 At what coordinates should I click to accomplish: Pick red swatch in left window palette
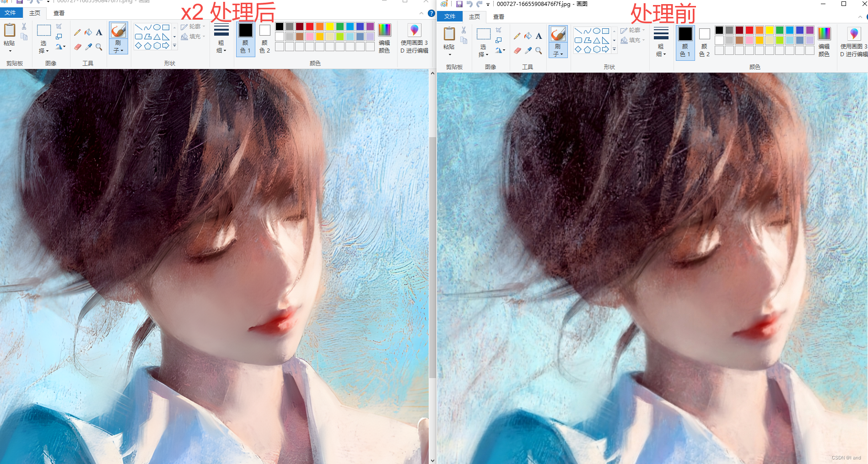tap(310, 27)
